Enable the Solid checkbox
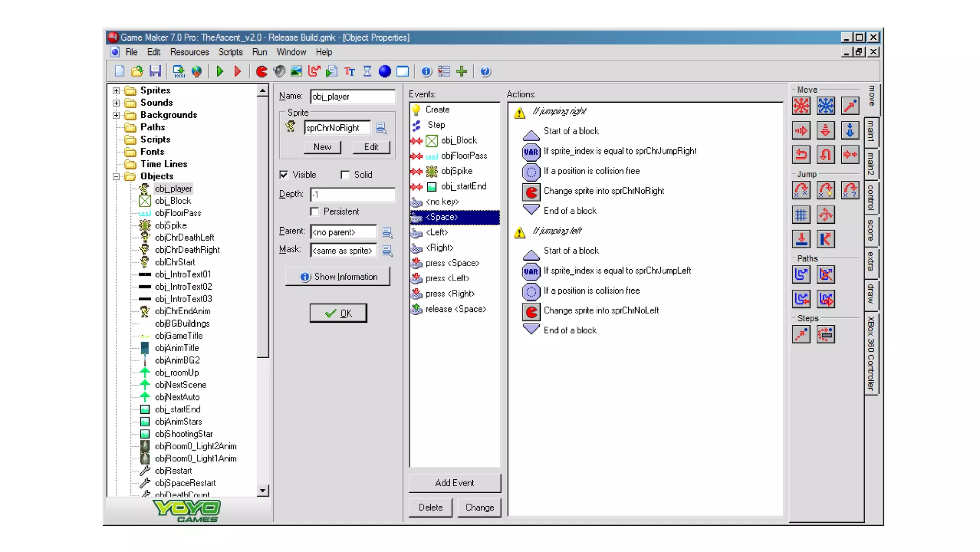The height and width of the screenshot is (552, 980). (x=345, y=175)
